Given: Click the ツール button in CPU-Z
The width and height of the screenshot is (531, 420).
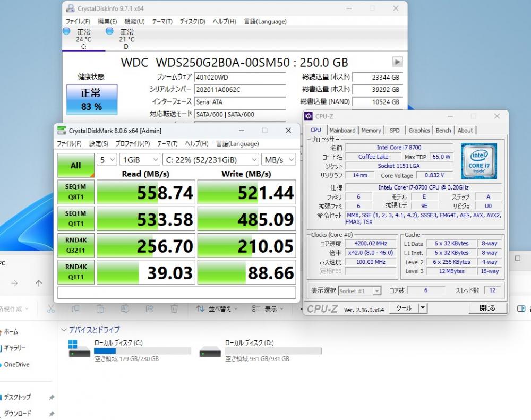Looking at the screenshot, I should 404,308.
